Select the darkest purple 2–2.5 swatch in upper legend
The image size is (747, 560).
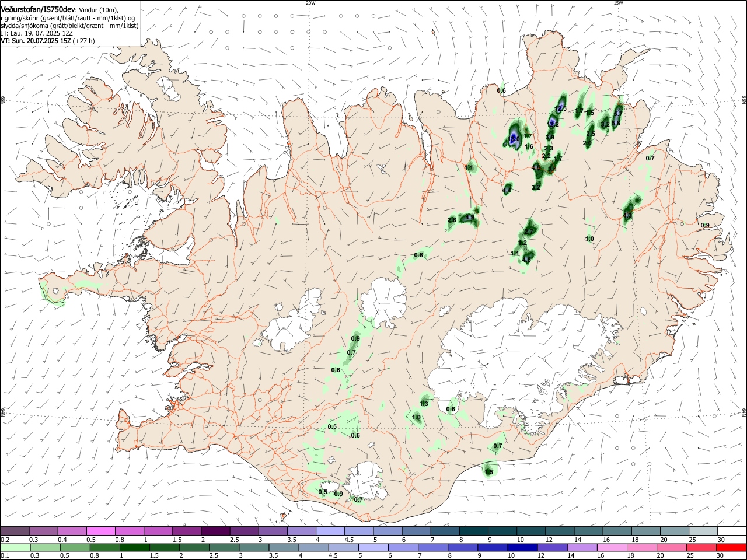point(215,531)
